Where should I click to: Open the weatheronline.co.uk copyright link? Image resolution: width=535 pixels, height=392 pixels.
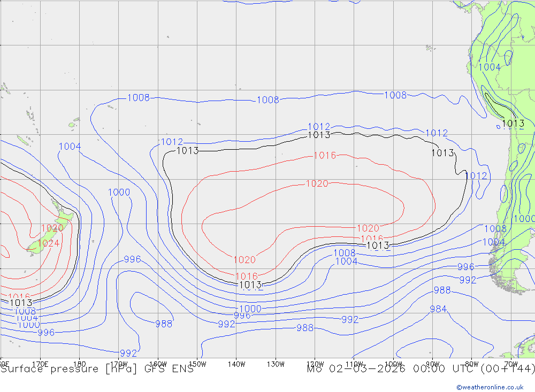pos(490,387)
